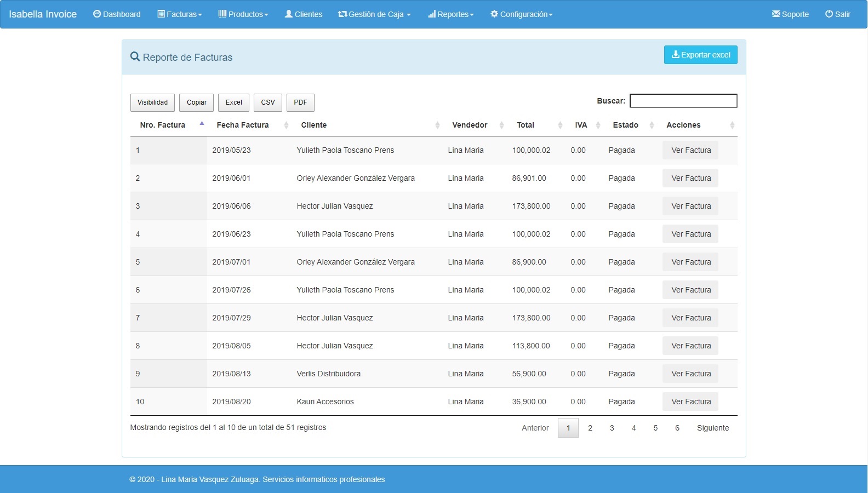The image size is (868, 493).
Task: Expand the Reportes menu
Action: [x=450, y=14]
